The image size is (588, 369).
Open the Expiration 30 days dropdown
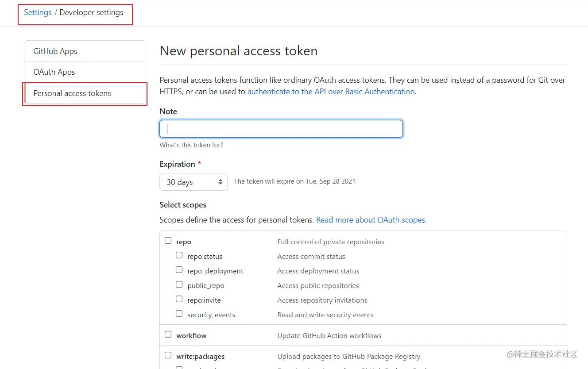click(x=193, y=182)
